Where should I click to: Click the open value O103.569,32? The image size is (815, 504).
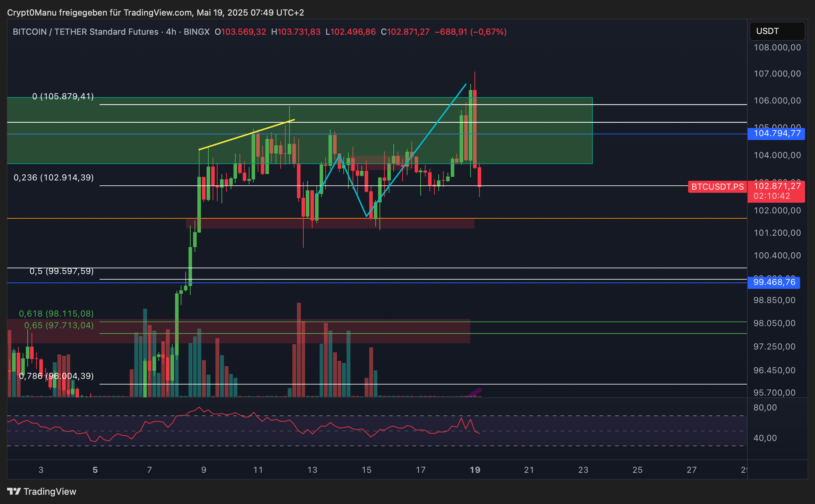pyautogui.click(x=240, y=32)
